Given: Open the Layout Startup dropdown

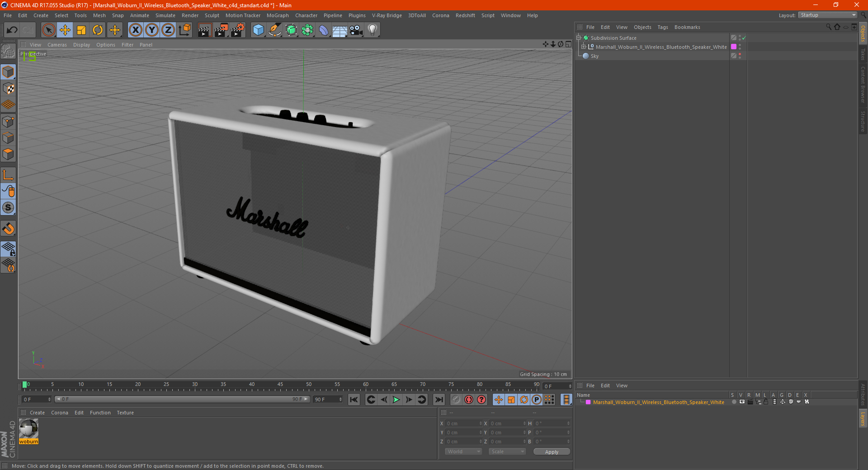Looking at the screenshot, I should [827, 15].
